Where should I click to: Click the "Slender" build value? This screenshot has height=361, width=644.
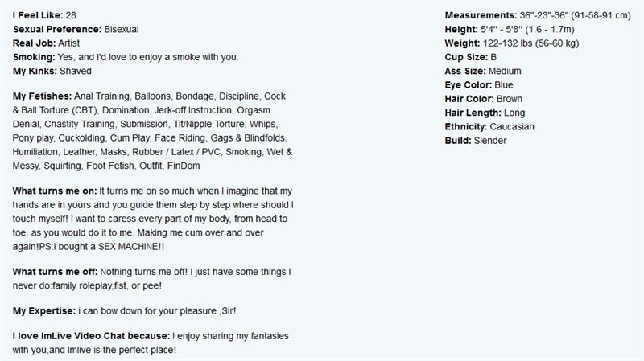490,142
